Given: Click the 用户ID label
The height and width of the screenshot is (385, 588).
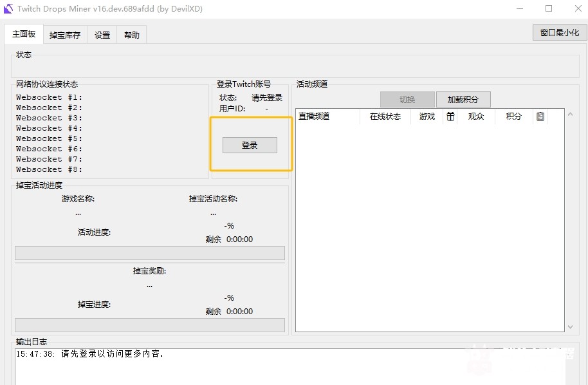Looking at the screenshot, I should click(x=232, y=108).
